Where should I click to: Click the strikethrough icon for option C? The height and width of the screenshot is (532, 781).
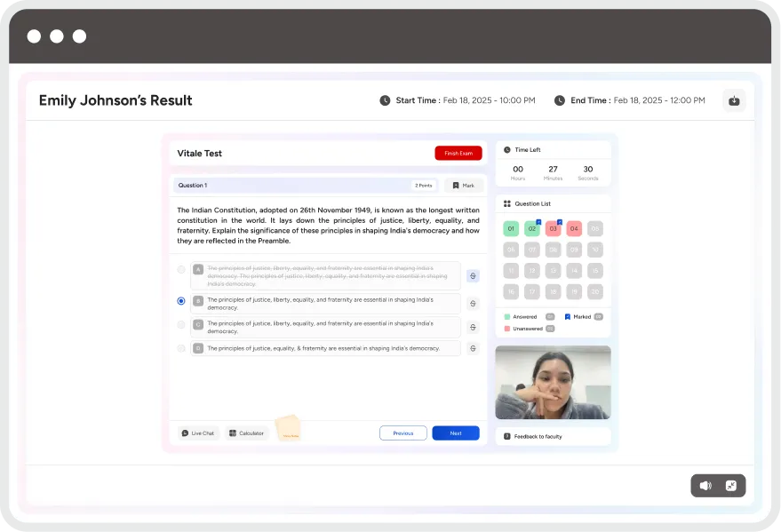point(473,327)
